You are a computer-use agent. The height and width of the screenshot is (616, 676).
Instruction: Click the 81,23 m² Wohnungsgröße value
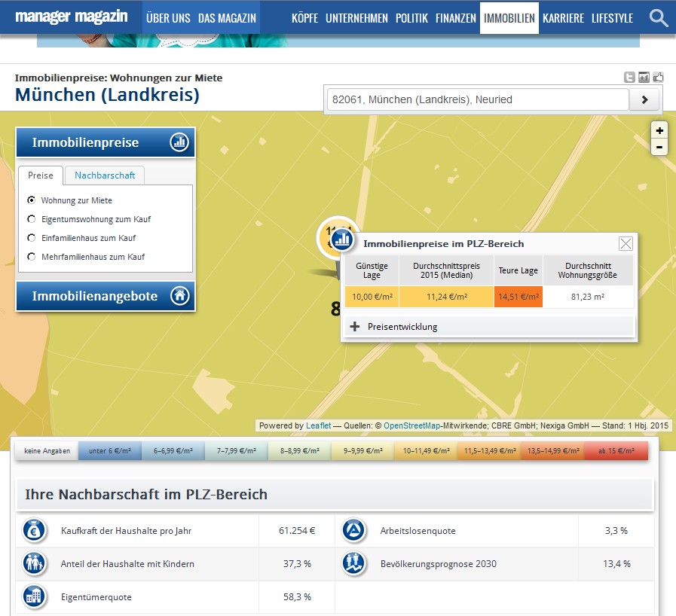588,297
